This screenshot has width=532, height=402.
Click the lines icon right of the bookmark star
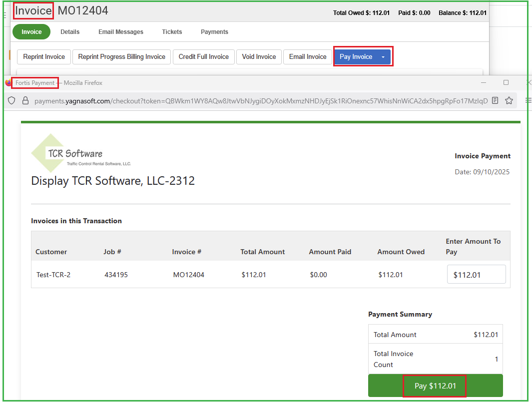tap(528, 100)
